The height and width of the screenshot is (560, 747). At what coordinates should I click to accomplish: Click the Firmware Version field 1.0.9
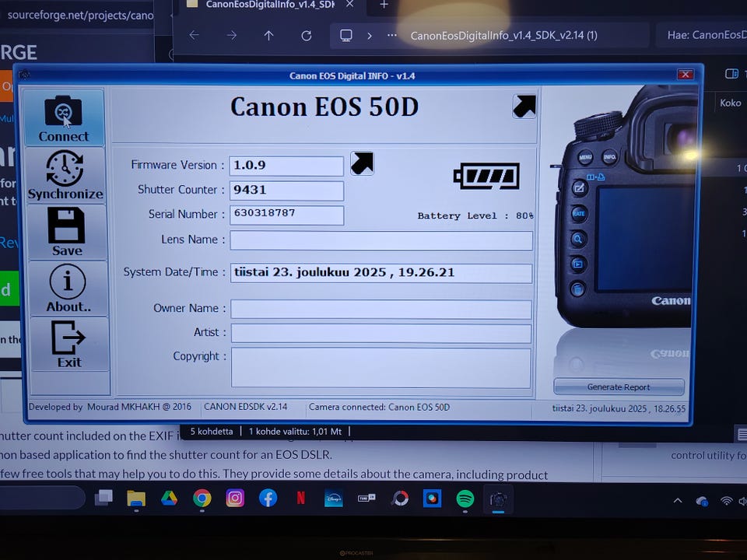(x=286, y=166)
